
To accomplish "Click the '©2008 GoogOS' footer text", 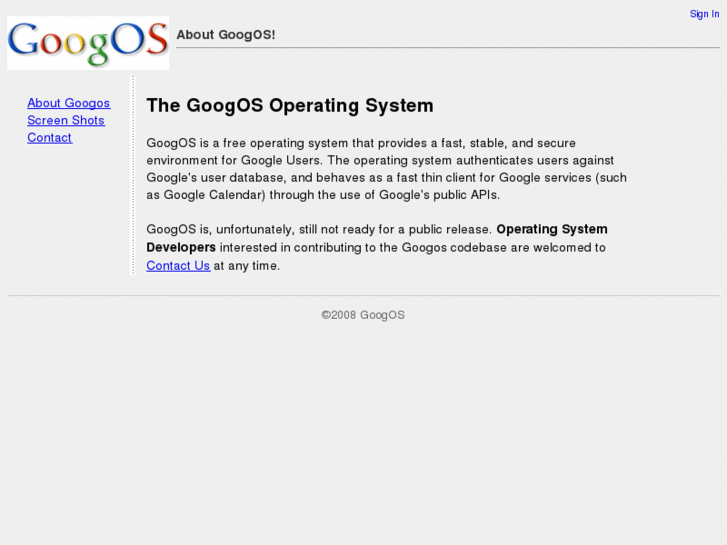I will tap(363, 315).
